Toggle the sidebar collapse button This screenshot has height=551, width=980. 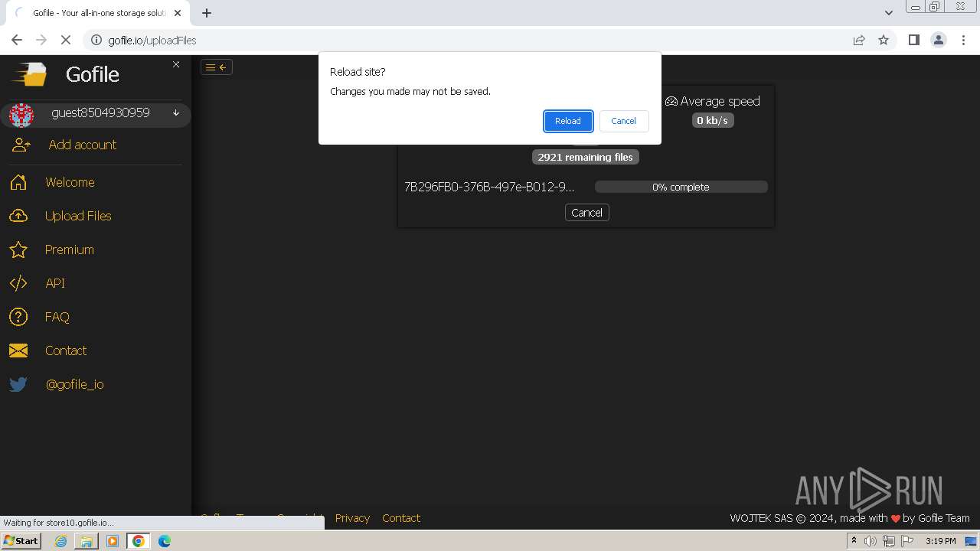click(217, 67)
